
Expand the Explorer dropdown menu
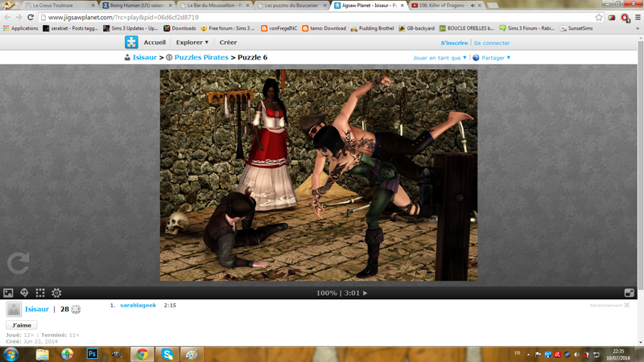click(x=192, y=43)
